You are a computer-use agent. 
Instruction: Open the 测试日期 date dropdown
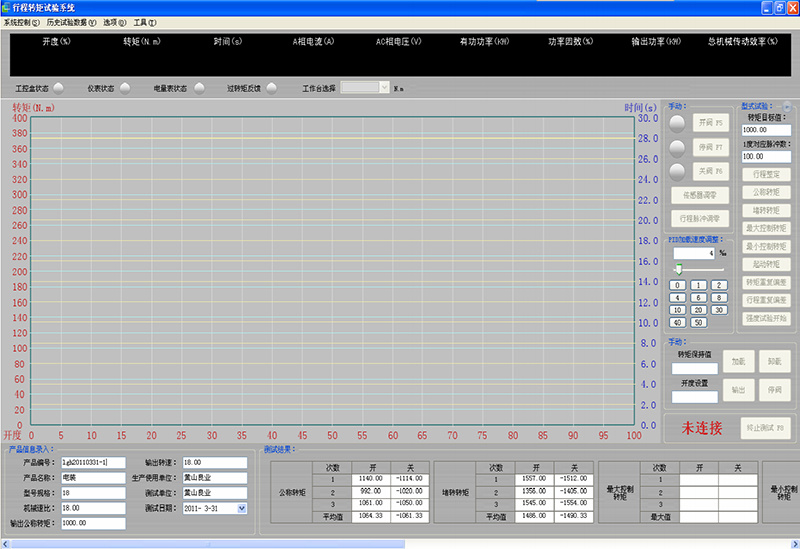point(242,508)
